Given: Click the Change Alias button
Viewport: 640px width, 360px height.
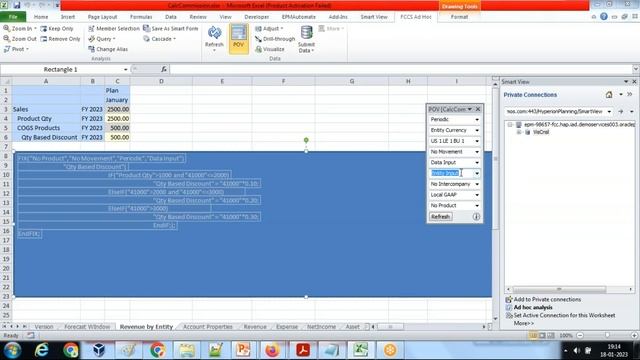Looking at the screenshot, I should [108, 49].
